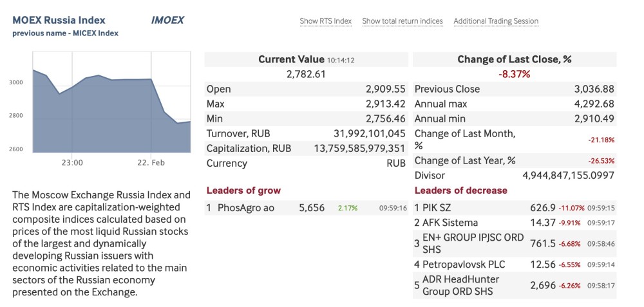Click the Leaders of decrease heading
The image size is (644, 307).
[x=460, y=191]
